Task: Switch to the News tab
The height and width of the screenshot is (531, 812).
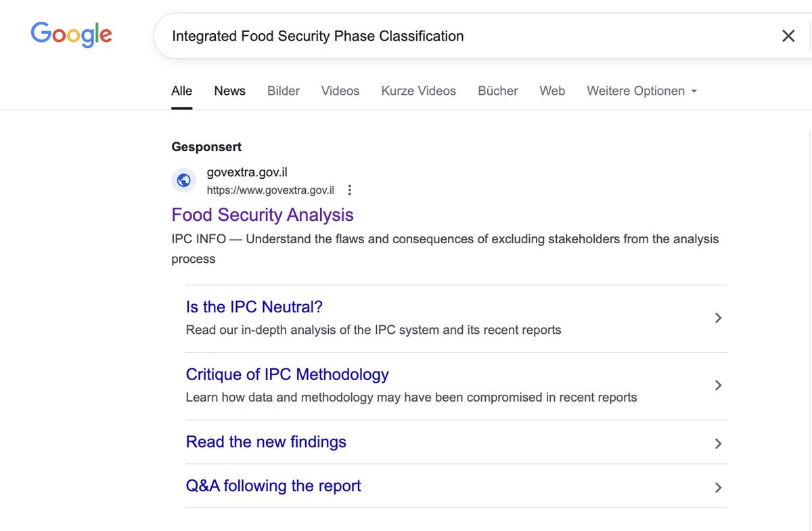Action: [x=230, y=91]
